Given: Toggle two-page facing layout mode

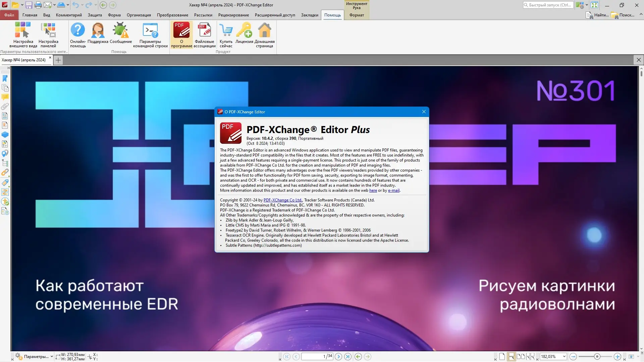Looking at the screenshot, I should [x=521, y=357].
